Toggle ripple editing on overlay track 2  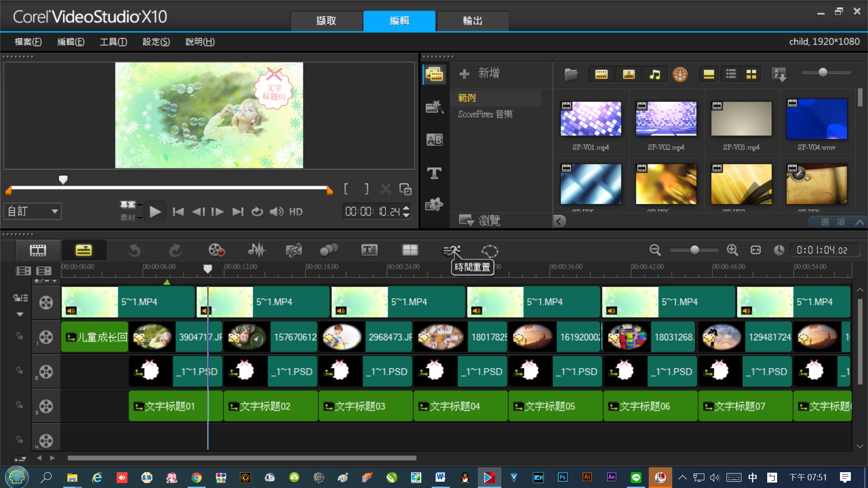coord(19,370)
